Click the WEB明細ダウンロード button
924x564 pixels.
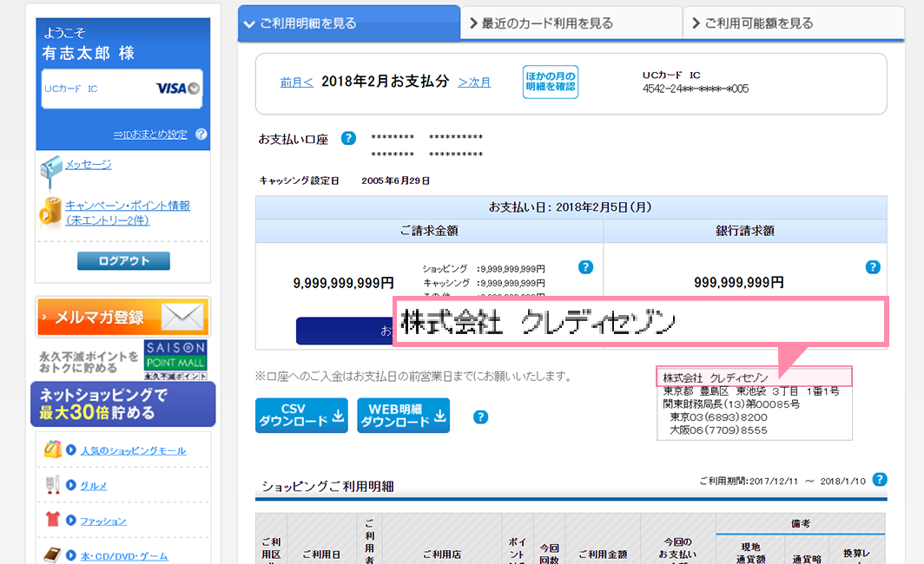(403, 416)
